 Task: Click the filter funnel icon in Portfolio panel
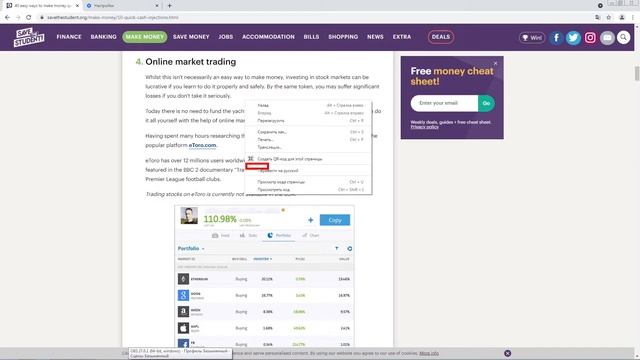[337, 248]
